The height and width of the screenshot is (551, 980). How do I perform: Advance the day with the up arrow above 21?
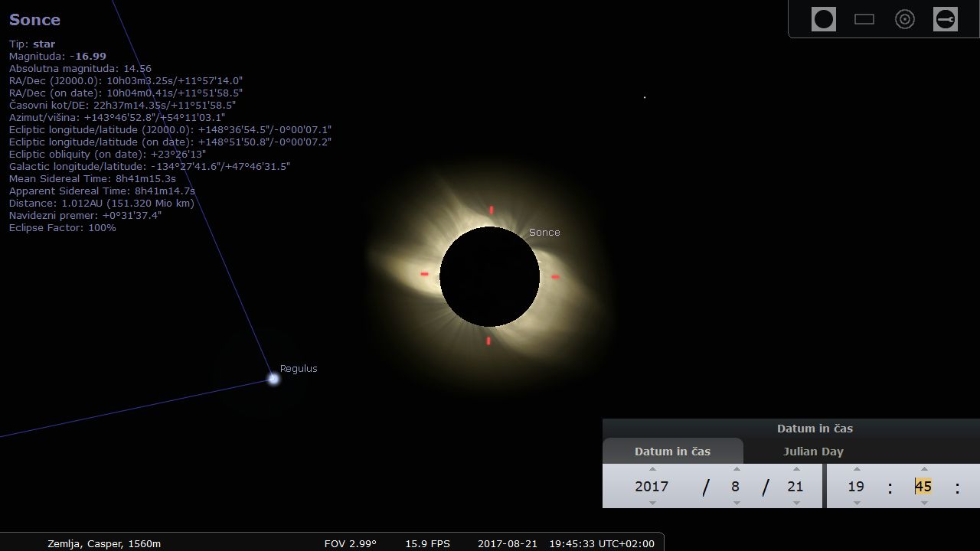tap(796, 469)
